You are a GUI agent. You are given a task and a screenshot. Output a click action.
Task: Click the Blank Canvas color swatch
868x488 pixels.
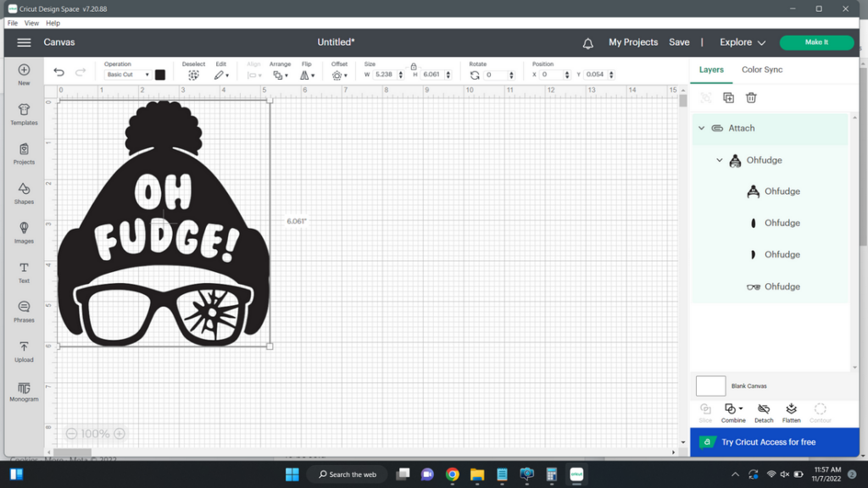pos(710,385)
